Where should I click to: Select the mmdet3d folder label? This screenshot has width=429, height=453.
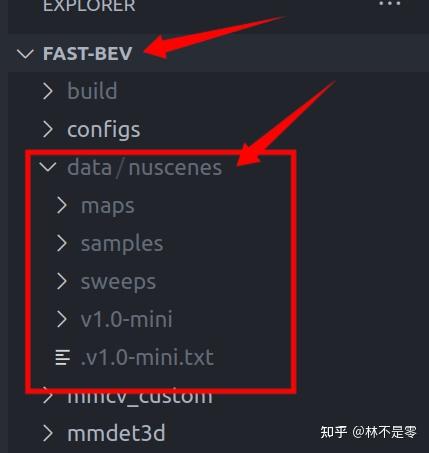point(116,433)
